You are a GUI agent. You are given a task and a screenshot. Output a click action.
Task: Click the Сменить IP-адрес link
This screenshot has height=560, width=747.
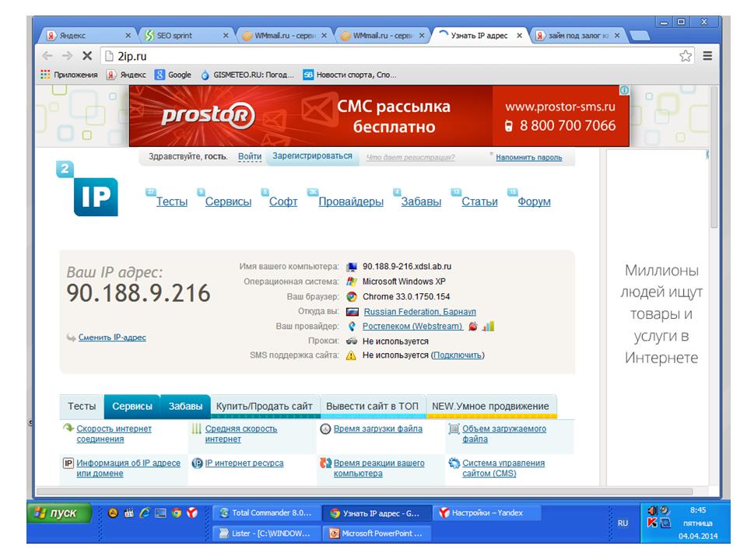tap(112, 337)
